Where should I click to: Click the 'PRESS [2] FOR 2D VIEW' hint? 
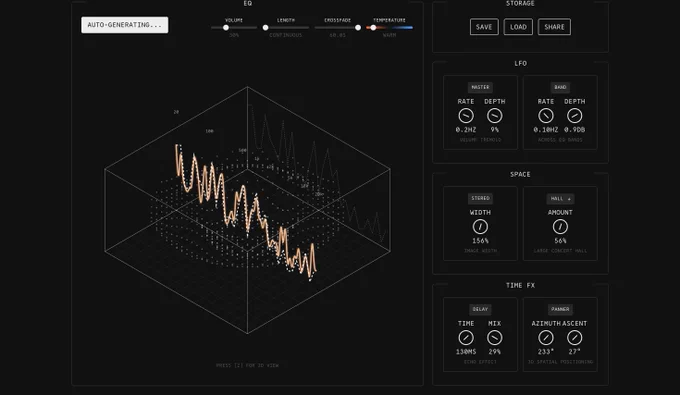[247, 366]
